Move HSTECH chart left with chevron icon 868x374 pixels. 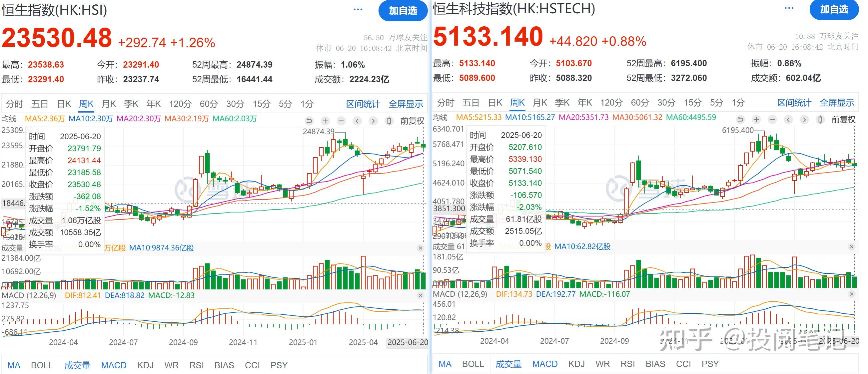click(788, 119)
